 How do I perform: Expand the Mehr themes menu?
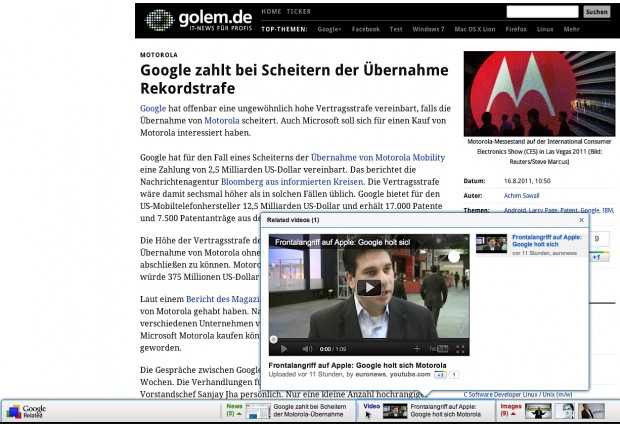(571, 29)
